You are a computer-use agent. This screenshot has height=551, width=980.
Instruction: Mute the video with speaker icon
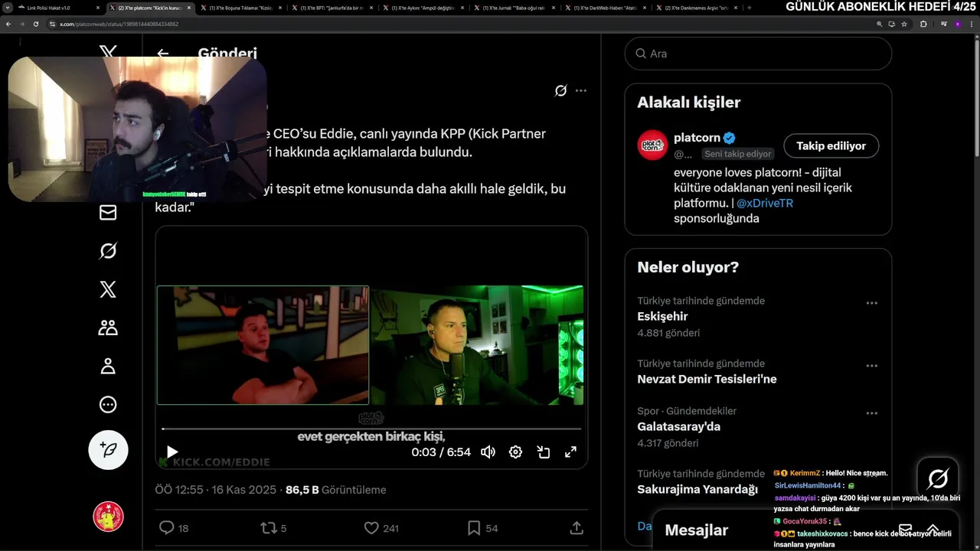tap(488, 452)
